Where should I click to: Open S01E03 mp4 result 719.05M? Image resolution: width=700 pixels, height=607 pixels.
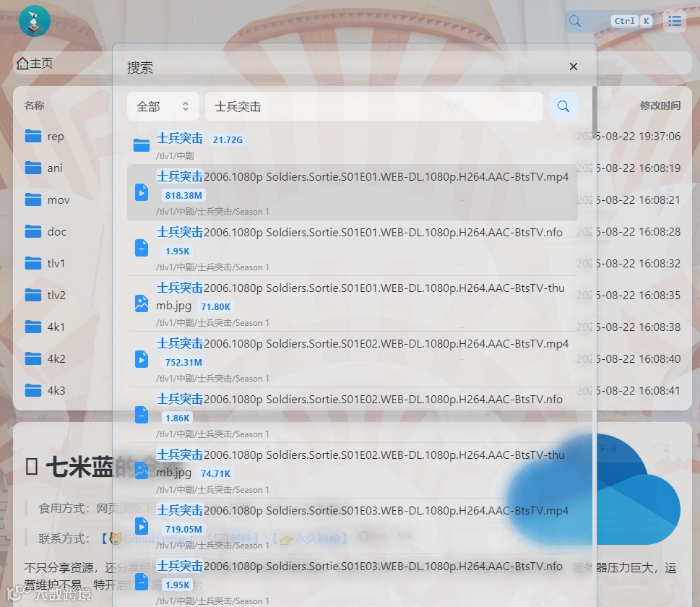(x=353, y=526)
